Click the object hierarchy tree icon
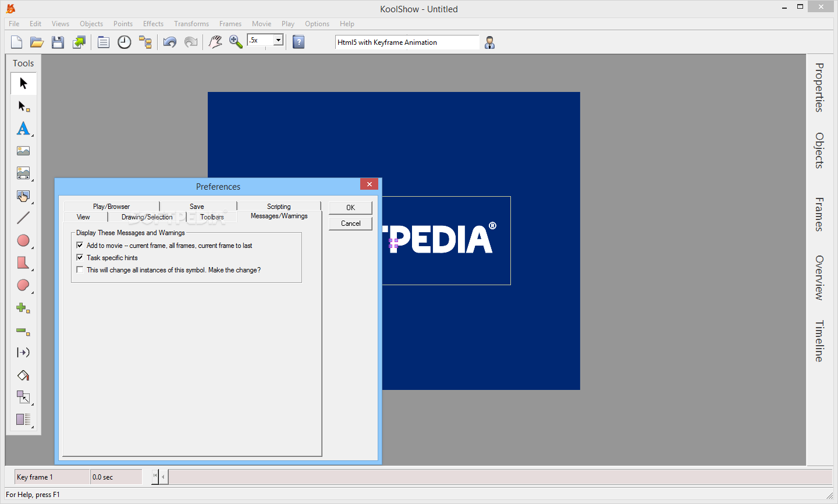This screenshot has height=504, width=838. click(x=145, y=42)
